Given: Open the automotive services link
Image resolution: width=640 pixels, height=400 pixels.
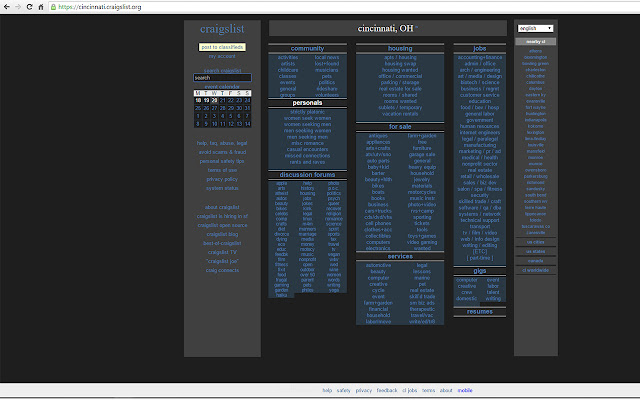Looking at the screenshot, I should pos(378,265).
